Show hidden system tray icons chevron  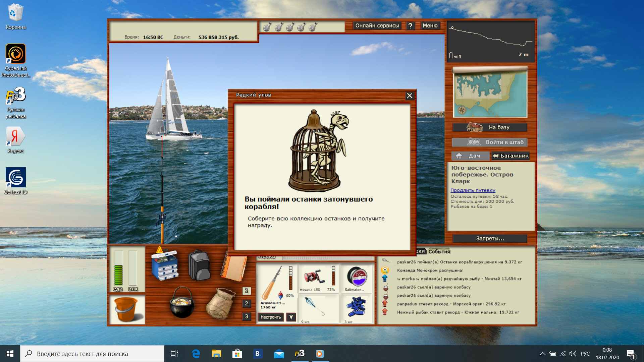[x=542, y=354]
